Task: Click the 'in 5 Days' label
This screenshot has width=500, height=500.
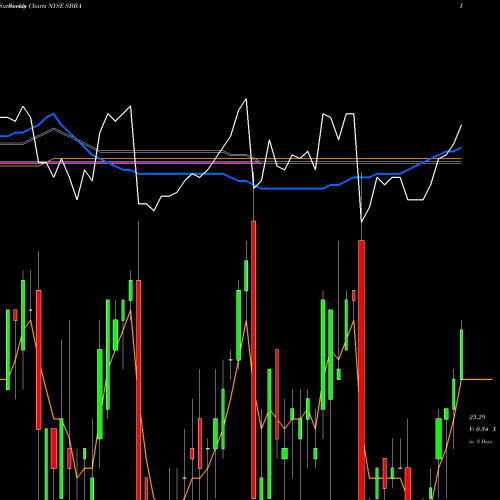Action: click(x=480, y=442)
